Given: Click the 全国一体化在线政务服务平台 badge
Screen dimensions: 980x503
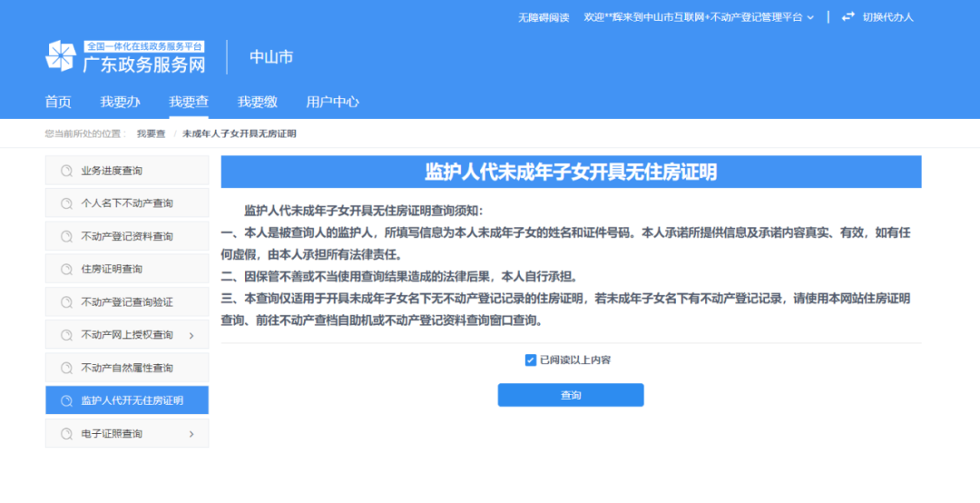Looking at the screenshot, I should click(x=144, y=46).
